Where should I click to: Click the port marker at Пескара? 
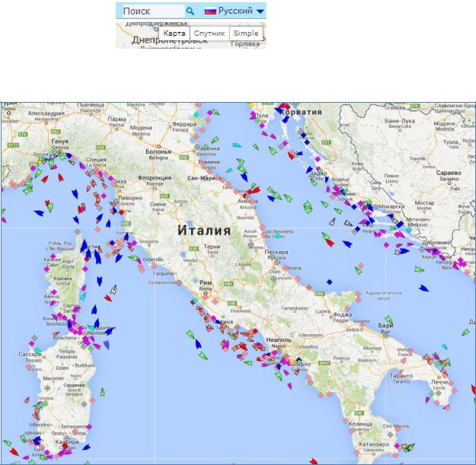277,263
